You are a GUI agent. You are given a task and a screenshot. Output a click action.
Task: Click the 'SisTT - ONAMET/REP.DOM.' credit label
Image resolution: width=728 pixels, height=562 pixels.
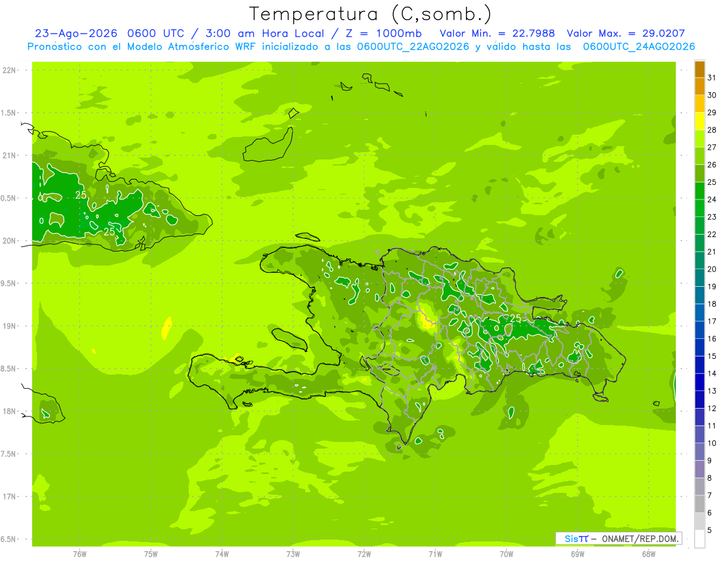[x=619, y=538]
